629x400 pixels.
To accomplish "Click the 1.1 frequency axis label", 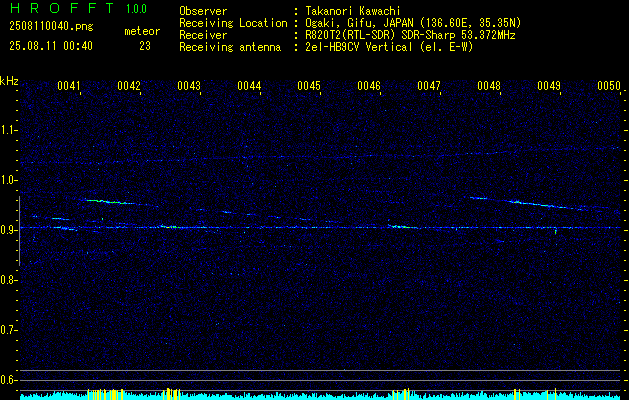I will click(x=8, y=131).
